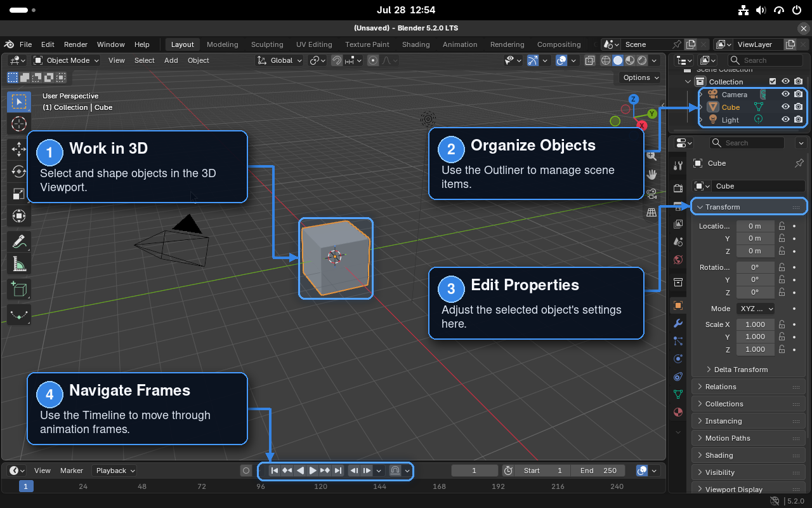Select the Add Cube tool
The width and height of the screenshot is (812, 508).
[19, 290]
